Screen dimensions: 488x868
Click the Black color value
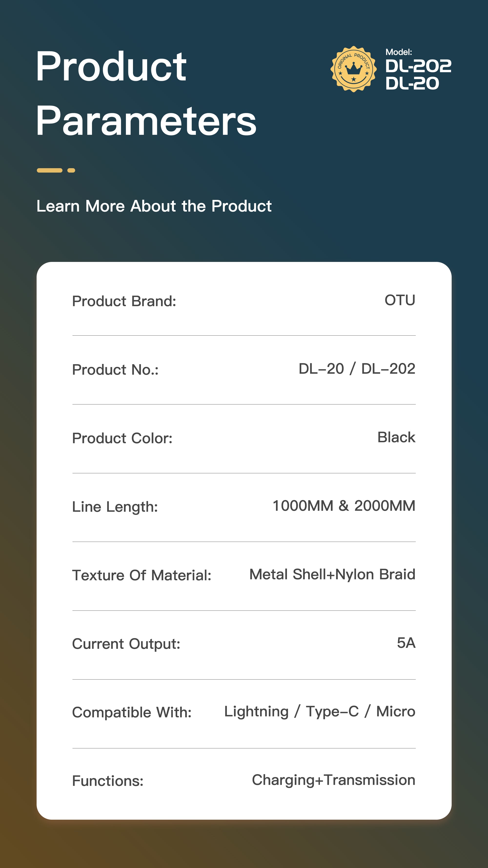(396, 437)
